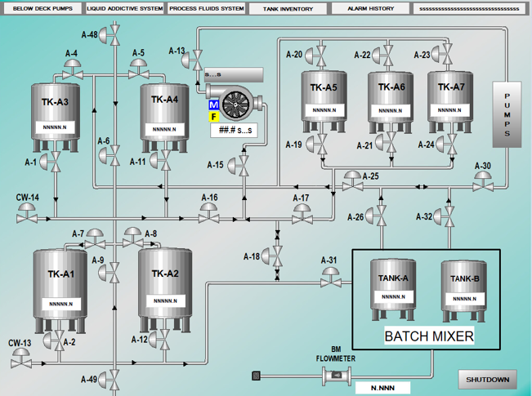Select the BM Flowmeter icon
Image resolution: width=532 pixels, height=396 pixels.
(335, 376)
